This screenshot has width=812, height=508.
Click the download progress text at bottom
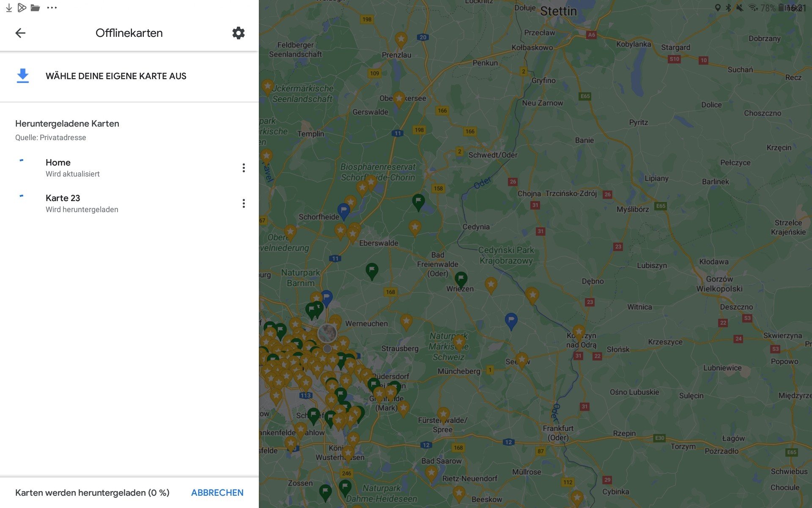tap(92, 493)
